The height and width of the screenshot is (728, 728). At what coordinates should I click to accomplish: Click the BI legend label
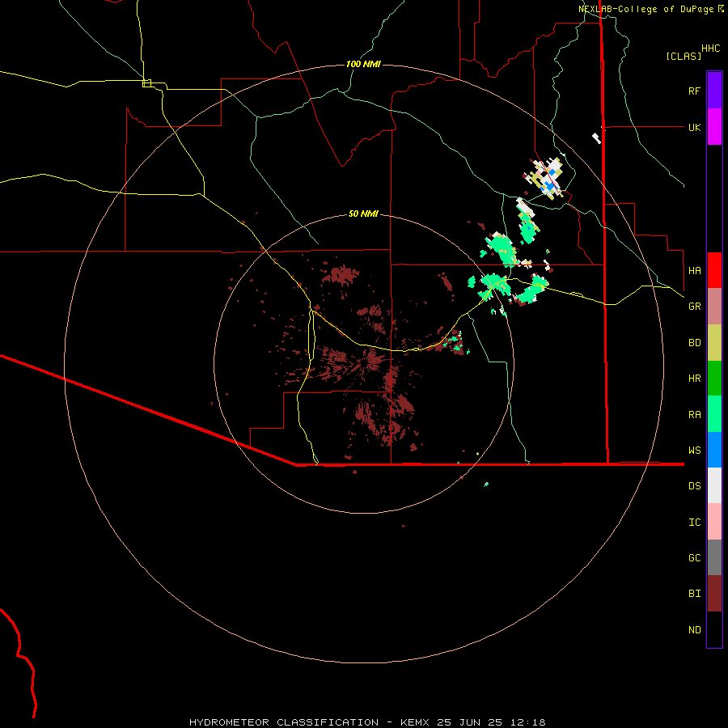click(x=694, y=594)
